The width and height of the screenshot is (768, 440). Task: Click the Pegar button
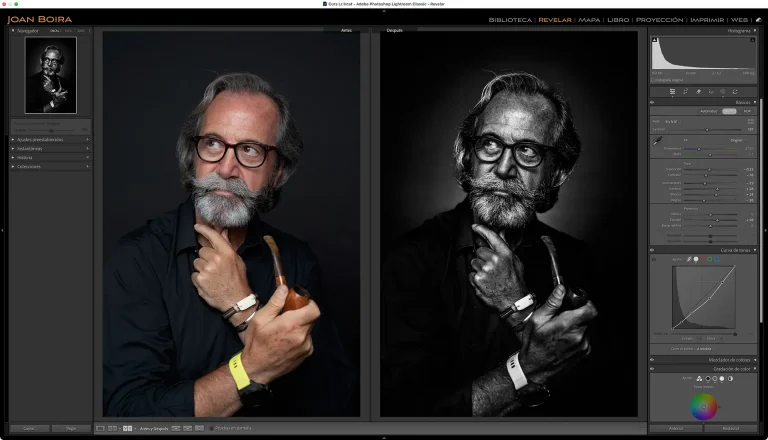tap(71, 428)
